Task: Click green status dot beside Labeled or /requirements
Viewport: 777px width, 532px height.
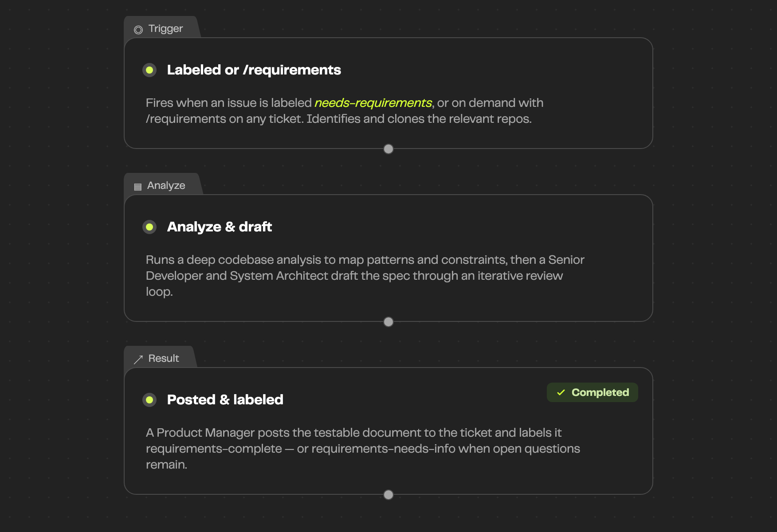Action: (x=149, y=70)
